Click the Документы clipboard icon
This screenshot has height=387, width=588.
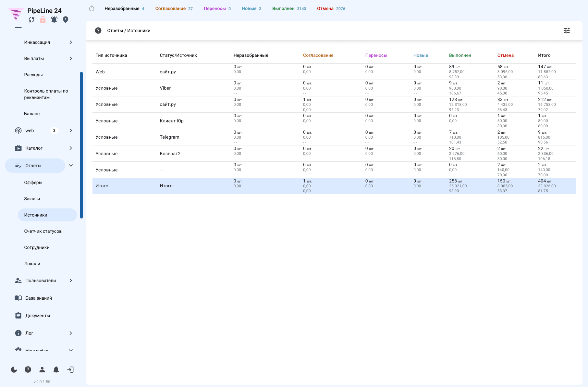(x=18, y=316)
